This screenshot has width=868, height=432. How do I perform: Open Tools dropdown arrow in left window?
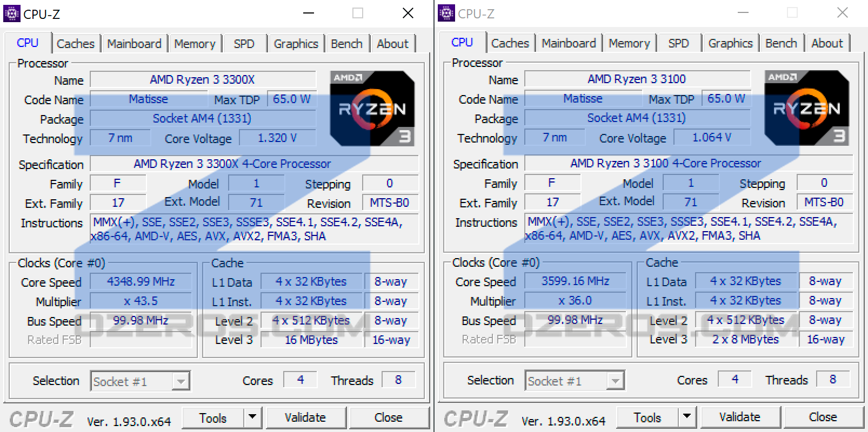[252, 417]
